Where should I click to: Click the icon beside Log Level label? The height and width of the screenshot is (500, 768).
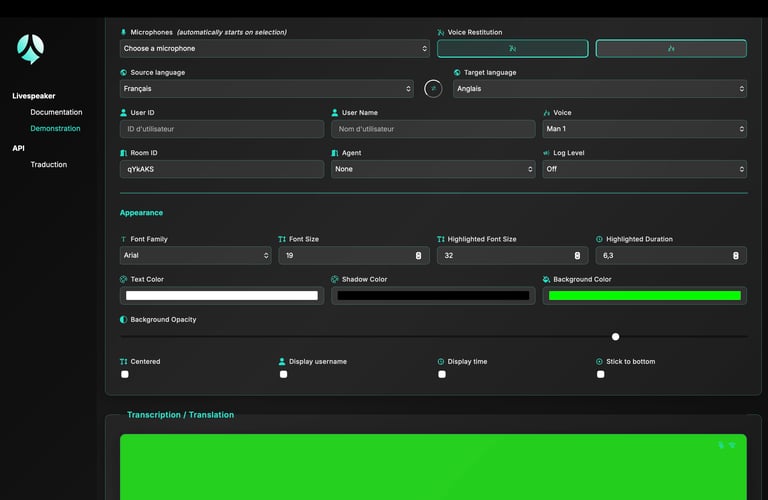coord(547,153)
